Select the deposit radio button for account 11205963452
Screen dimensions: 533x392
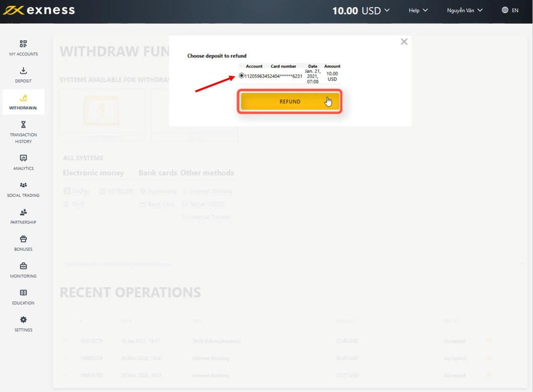tap(241, 76)
